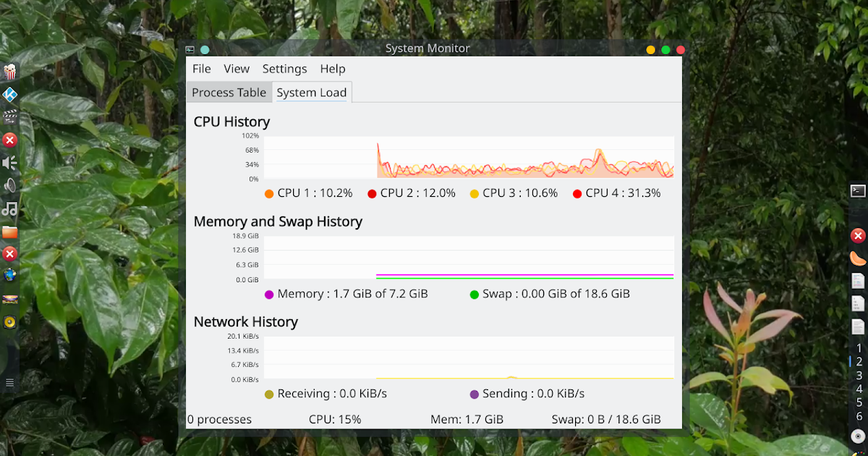Open the window menu from the titlebar icon
This screenshot has width=868, height=456.
(190, 49)
